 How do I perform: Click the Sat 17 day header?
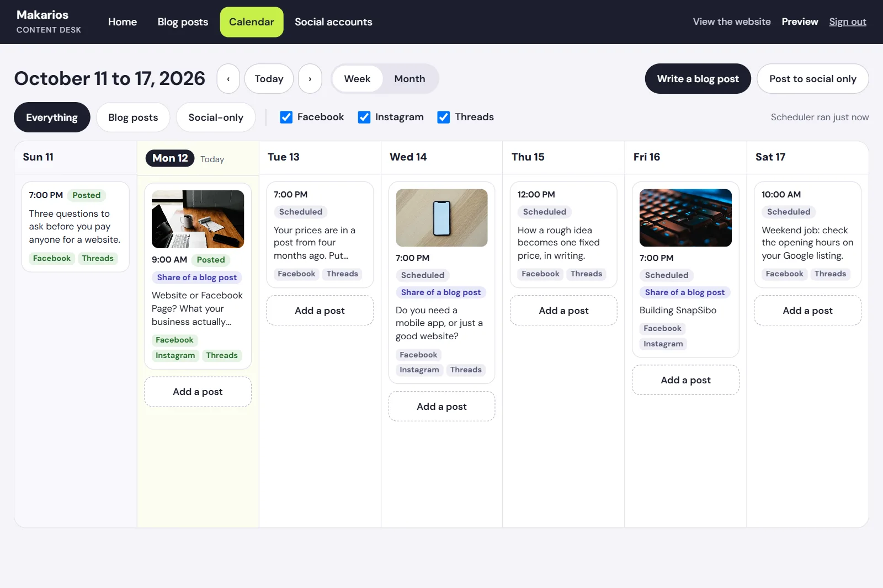click(770, 157)
